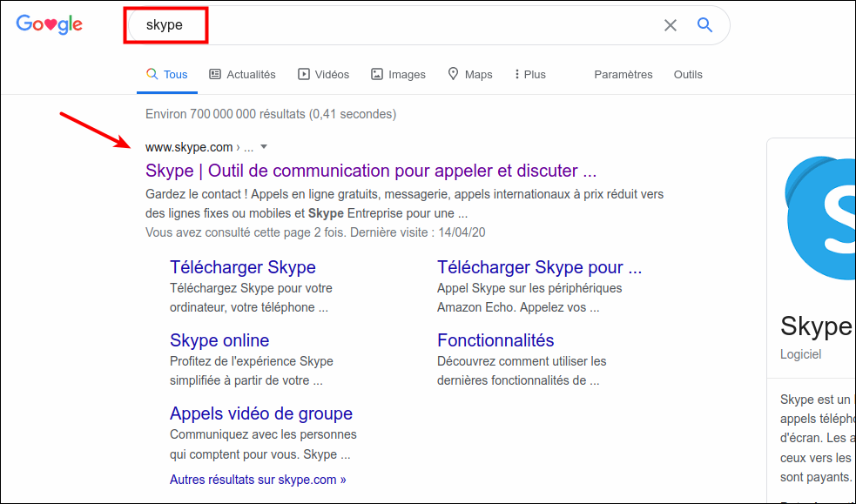Open the Fonctionnalités sitelink
This screenshot has width=856, height=504.
(495, 340)
